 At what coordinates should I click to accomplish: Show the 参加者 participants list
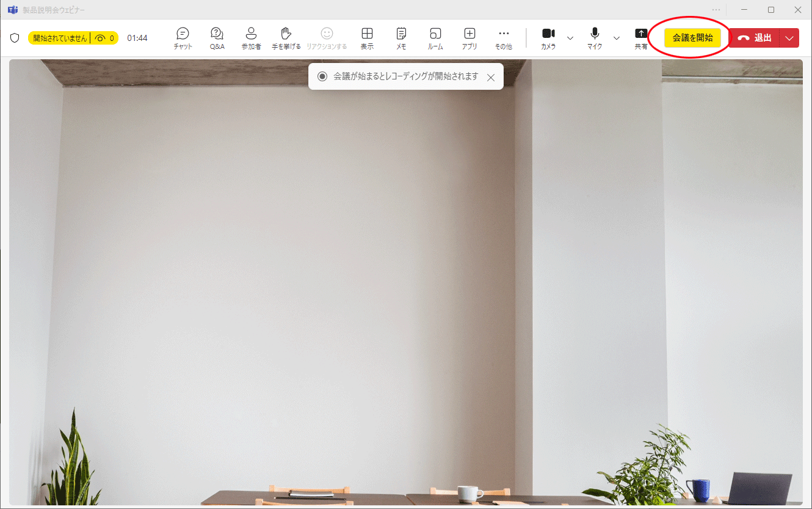pyautogui.click(x=251, y=38)
